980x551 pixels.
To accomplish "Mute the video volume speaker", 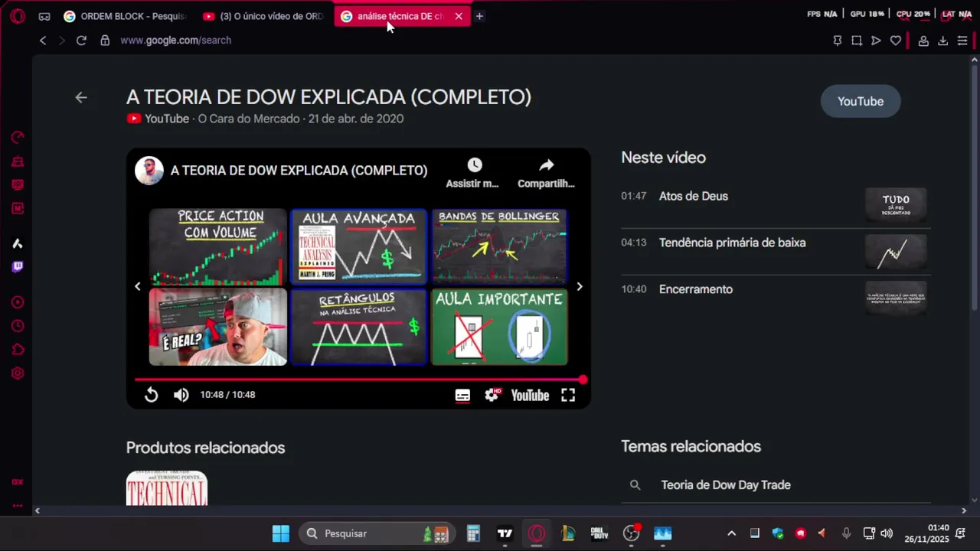I will click(x=181, y=395).
